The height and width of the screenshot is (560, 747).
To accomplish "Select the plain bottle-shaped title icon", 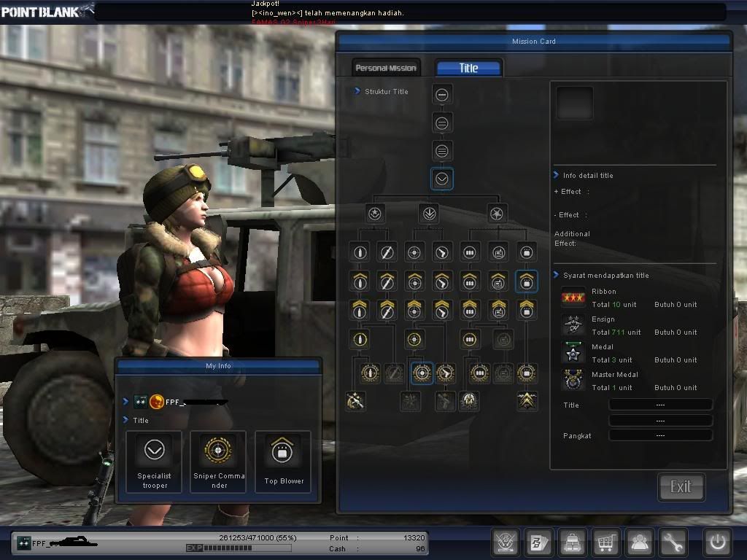I will coord(360,252).
